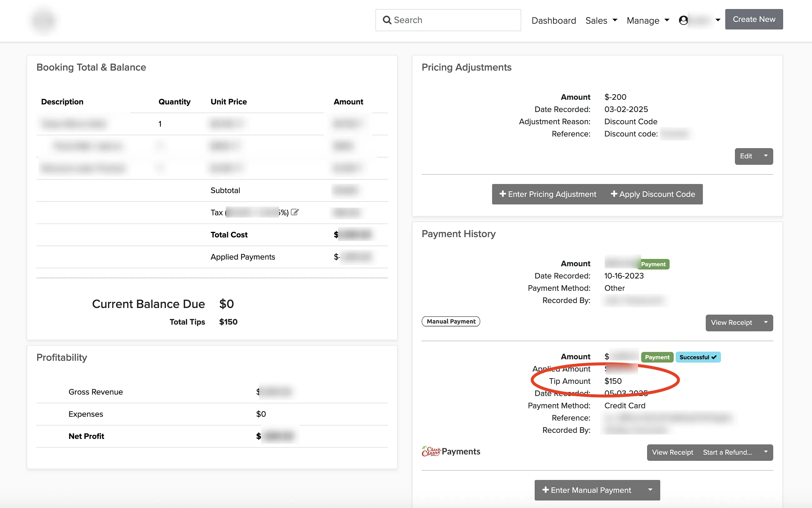Click the Other payment method value
The image size is (812, 508).
coord(614,288)
